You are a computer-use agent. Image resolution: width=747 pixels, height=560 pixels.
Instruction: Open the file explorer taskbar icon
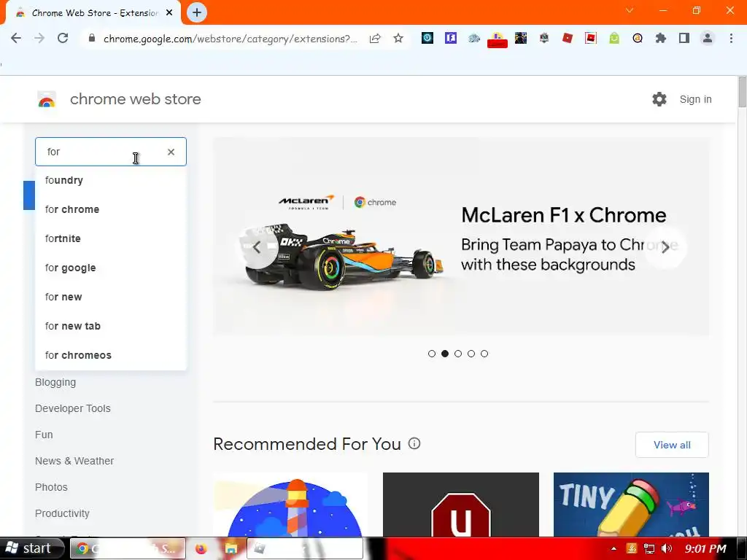[231, 548]
